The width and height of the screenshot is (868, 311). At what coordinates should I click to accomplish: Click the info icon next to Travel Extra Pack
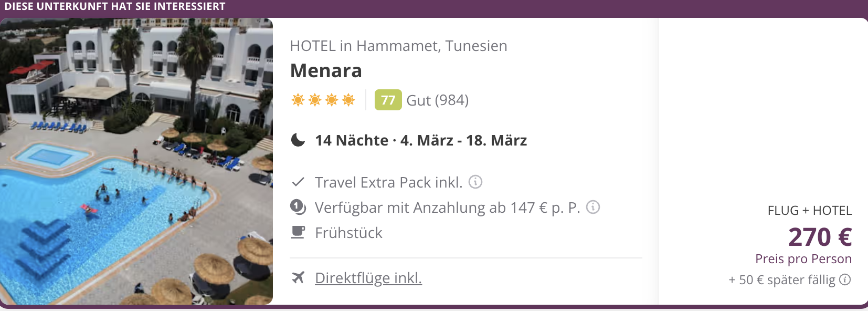point(475,182)
